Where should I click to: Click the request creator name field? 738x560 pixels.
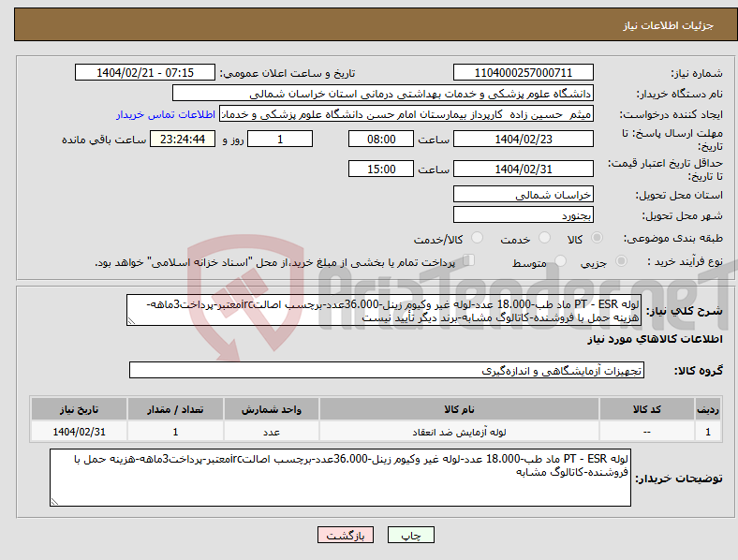[x=406, y=114]
